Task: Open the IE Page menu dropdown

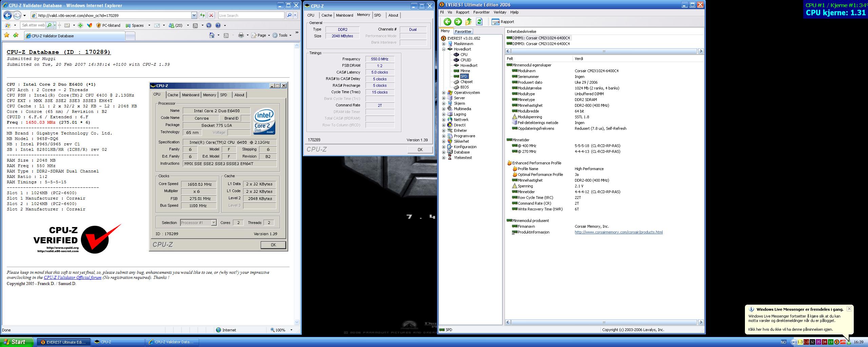Action: 260,35
